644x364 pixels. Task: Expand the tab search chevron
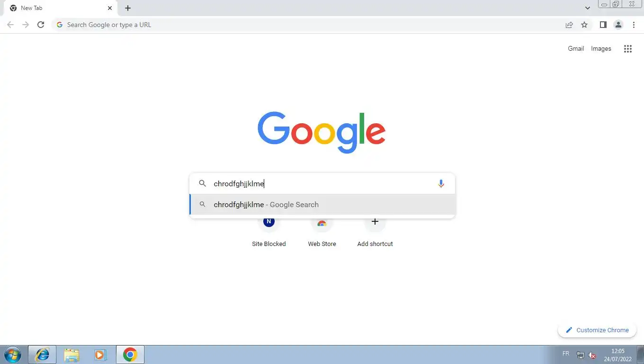pyautogui.click(x=587, y=8)
